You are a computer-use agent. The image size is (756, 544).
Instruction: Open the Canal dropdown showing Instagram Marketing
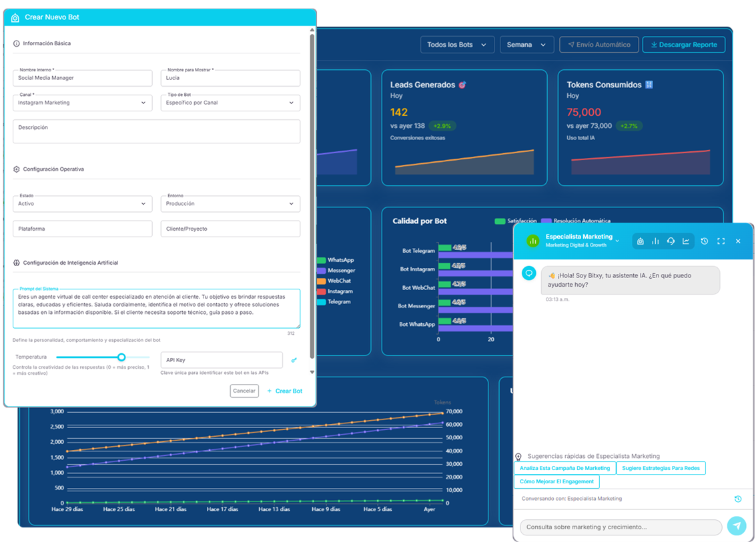point(83,103)
